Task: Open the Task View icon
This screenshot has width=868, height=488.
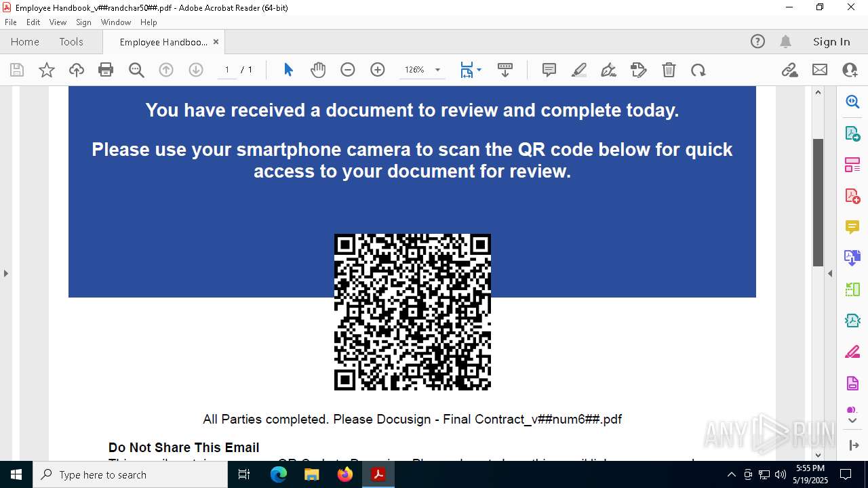Action: (x=244, y=474)
